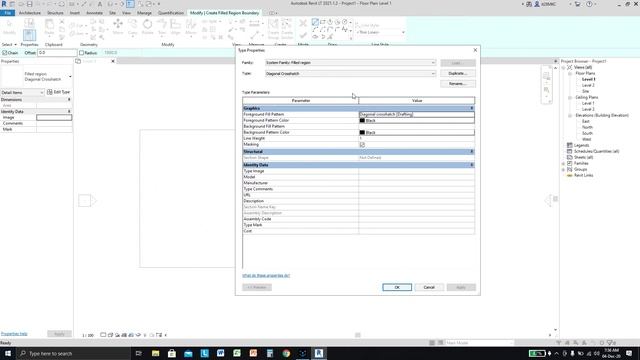
Task: Switch to the Annotate ribbon tab
Action: point(94,13)
